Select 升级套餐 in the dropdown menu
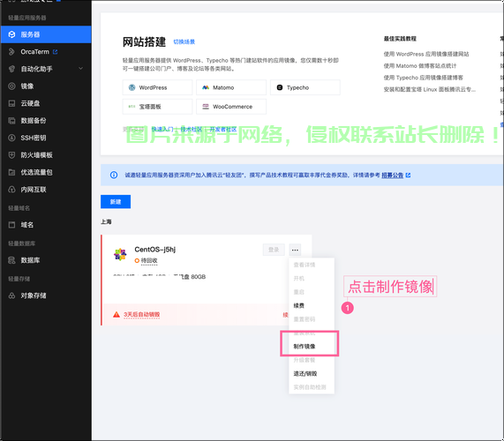This screenshot has width=504, height=441. pos(304,360)
